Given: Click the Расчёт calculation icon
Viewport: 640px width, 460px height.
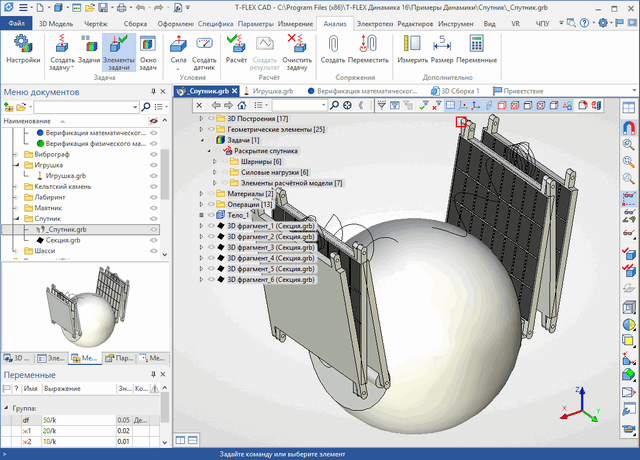Looking at the screenshot, I should coord(238,44).
